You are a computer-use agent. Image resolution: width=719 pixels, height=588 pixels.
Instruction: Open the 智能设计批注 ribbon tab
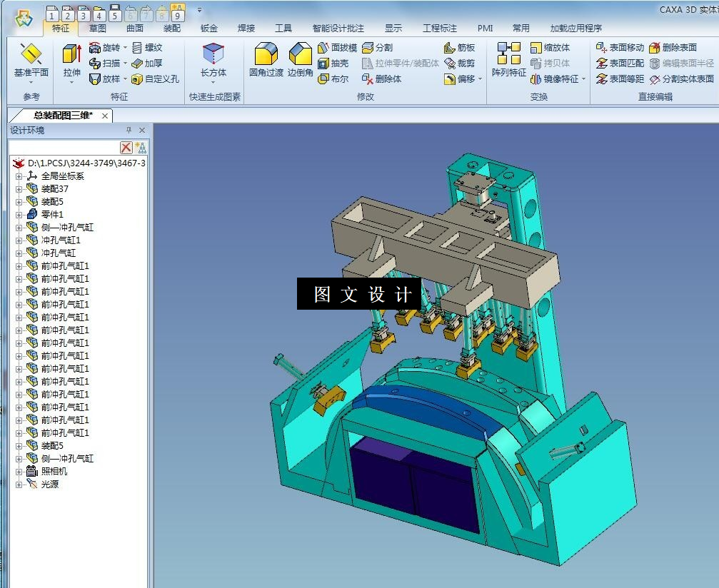click(338, 29)
